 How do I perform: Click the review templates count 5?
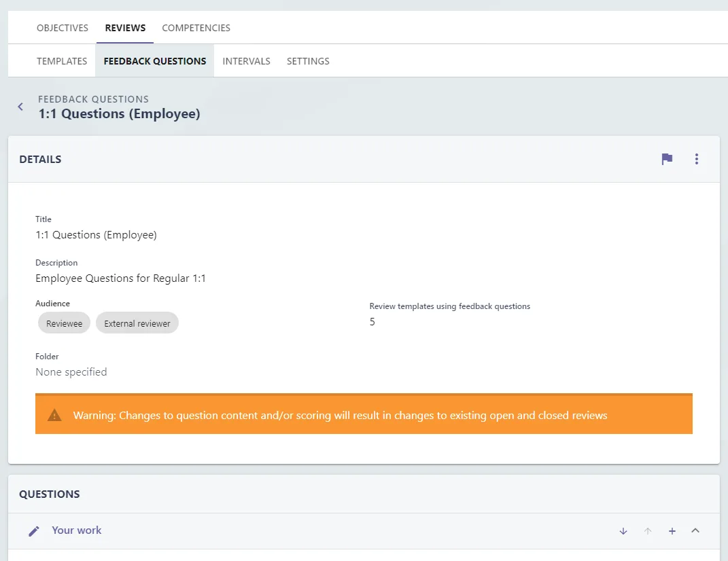372,321
